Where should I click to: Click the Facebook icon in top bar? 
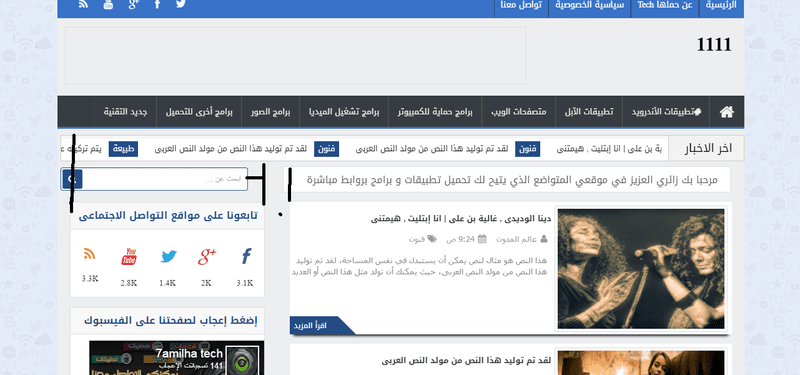(157, 4)
